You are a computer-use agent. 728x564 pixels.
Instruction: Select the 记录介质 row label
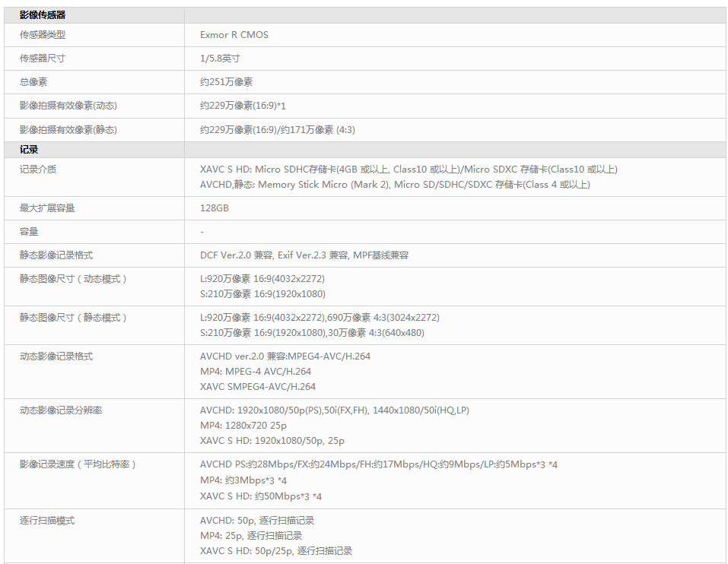tap(38, 170)
